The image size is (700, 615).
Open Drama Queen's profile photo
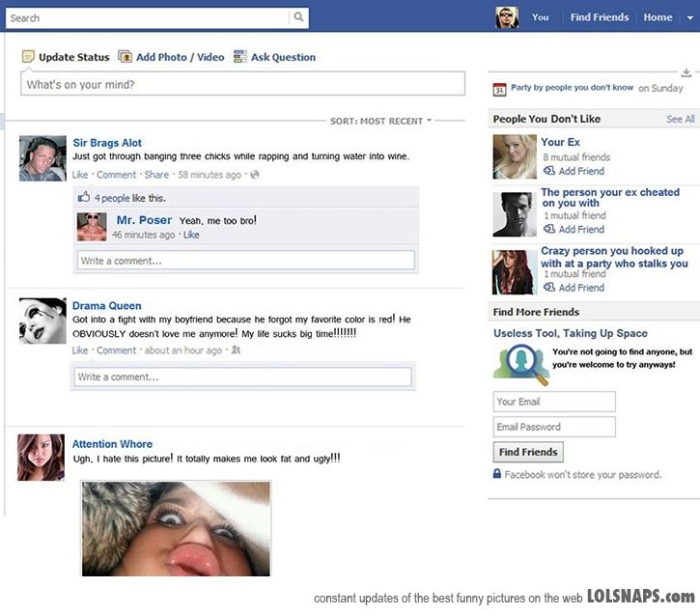42,321
